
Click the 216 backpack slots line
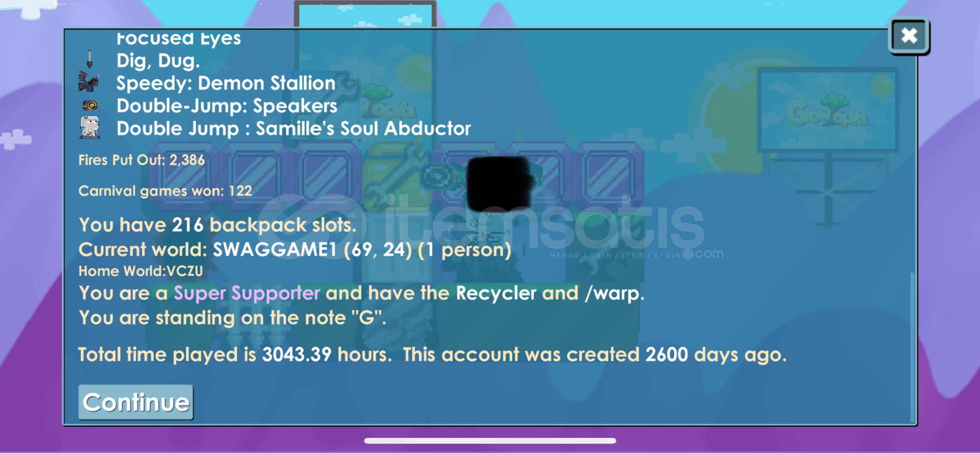click(217, 225)
